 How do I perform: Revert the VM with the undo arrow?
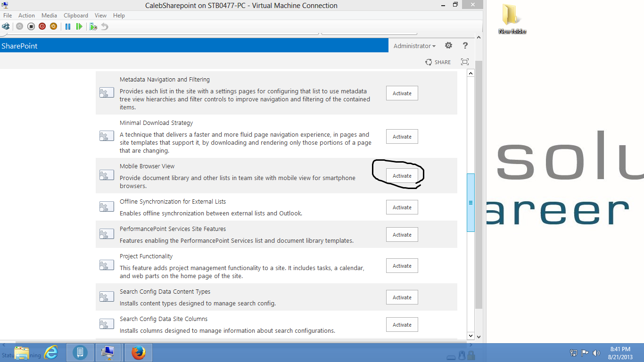105,26
